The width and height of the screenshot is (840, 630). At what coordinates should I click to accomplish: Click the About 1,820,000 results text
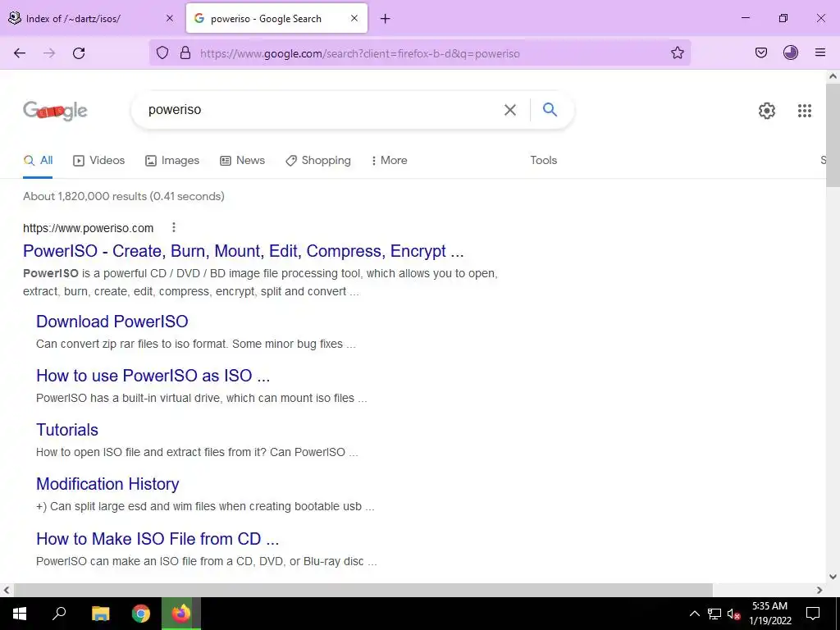pos(124,196)
